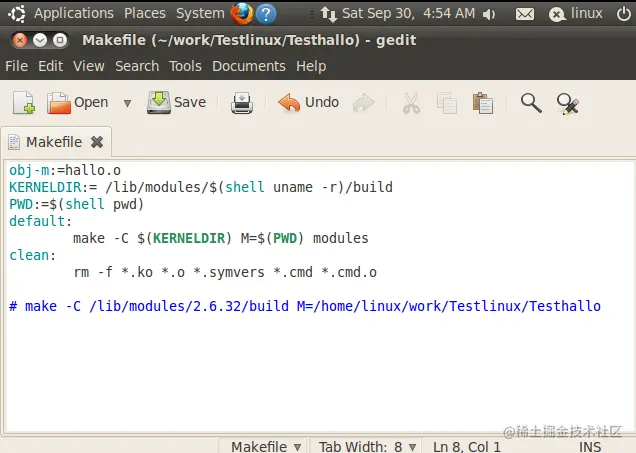Open the Tools menu
This screenshot has width=636, height=453.
tap(185, 66)
